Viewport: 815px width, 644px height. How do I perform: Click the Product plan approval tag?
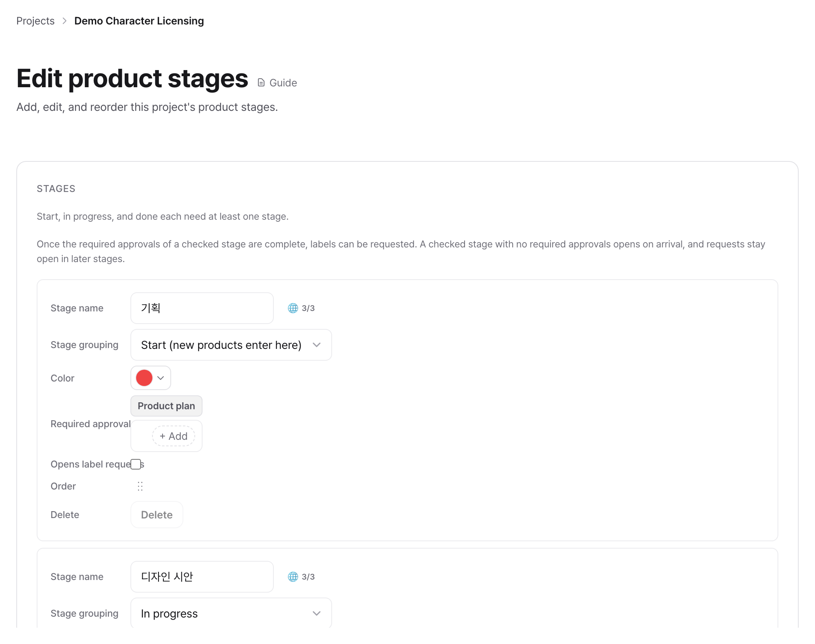pos(166,406)
